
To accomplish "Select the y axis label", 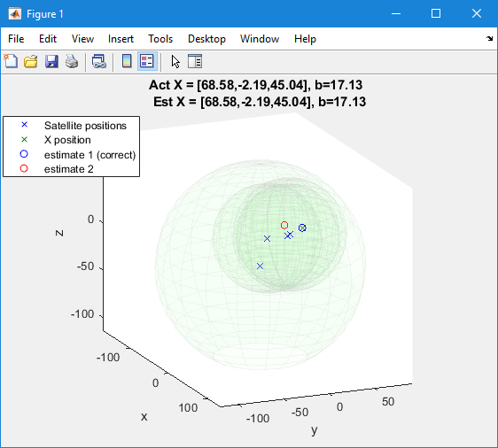I will coord(314,430).
